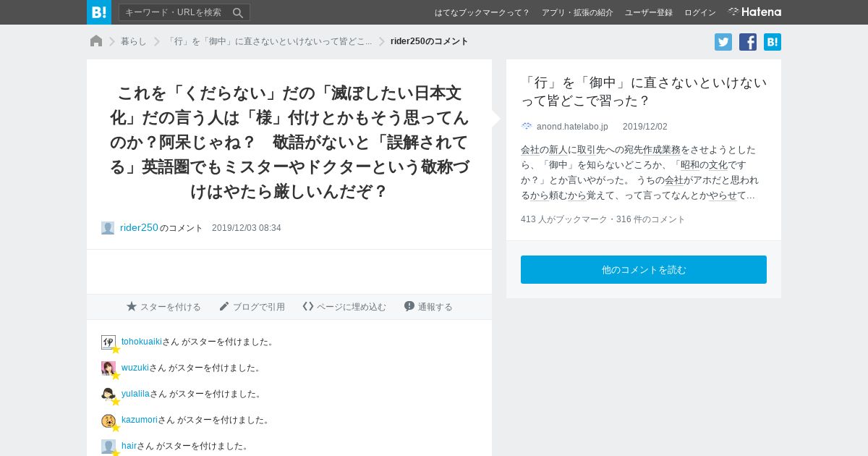868x456 pixels.
Task: Open kazumori user link
Action: pyautogui.click(x=140, y=420)
